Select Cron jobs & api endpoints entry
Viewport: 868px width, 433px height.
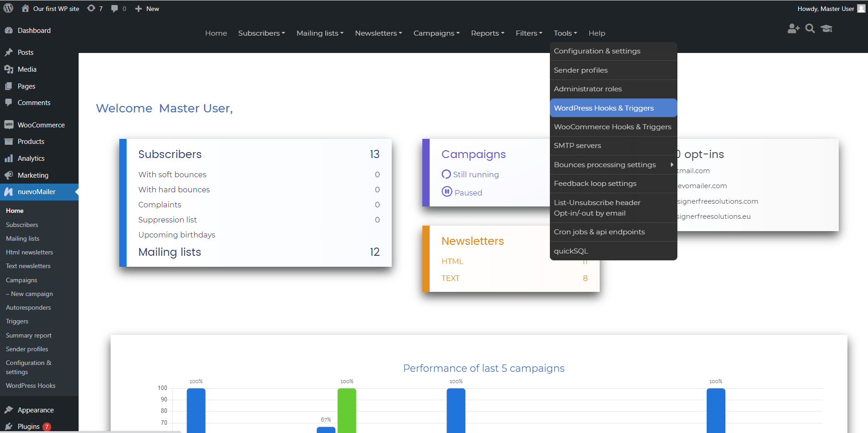(x=613, y=232)
